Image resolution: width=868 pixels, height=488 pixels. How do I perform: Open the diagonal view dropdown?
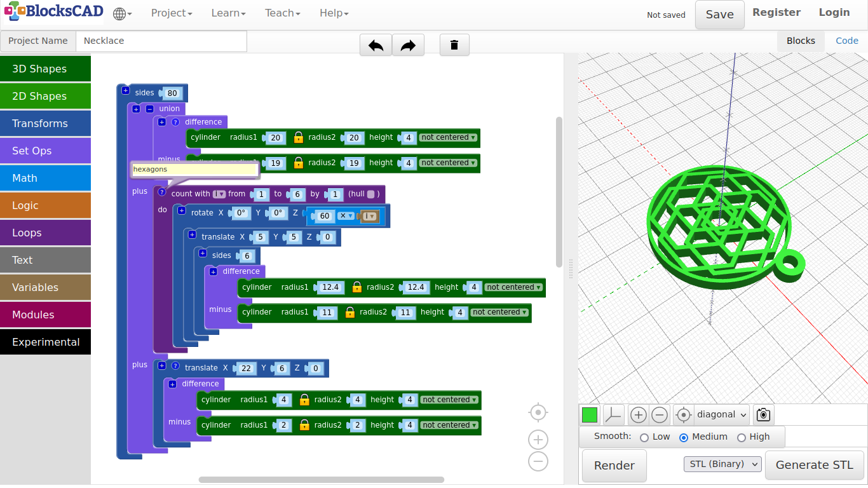pyautogui.click(x=722, y=415)
